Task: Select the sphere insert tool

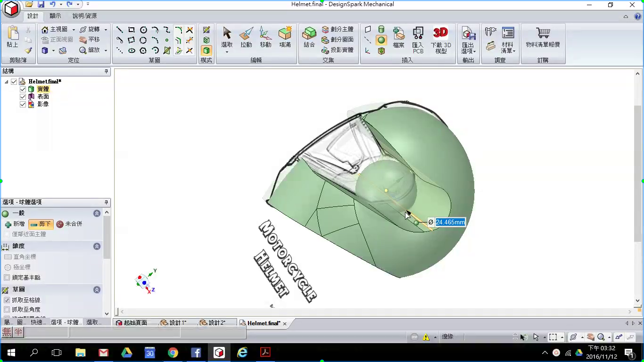Action: click(x=381, y=40)
